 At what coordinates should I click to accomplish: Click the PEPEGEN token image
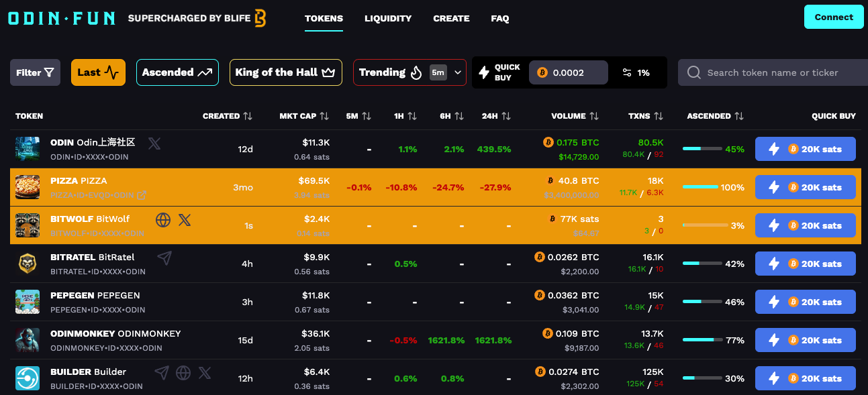point(28,302)
